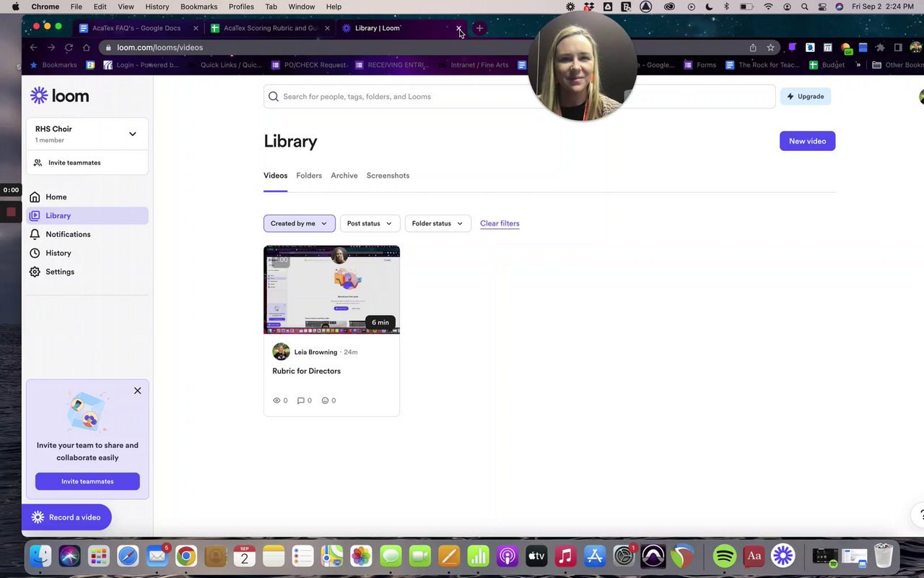The height and width of the screenshot is (578, 924).
Task: Open Spotify from the dock
Action: [724, 556]
